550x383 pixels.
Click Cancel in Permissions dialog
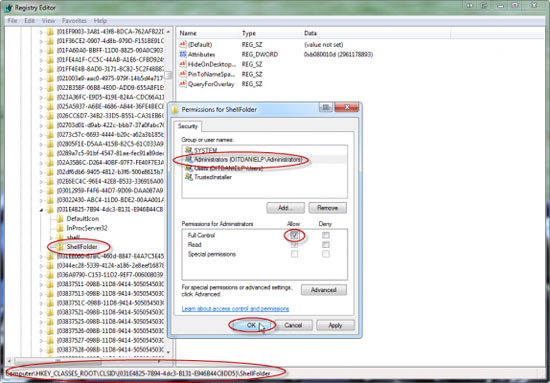tap(293, 325)
